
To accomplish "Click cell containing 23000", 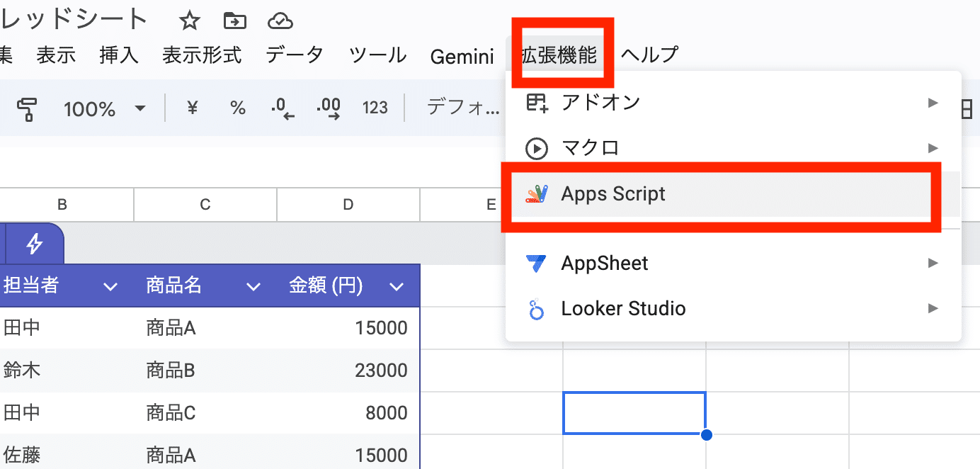I will coord(381,370).
